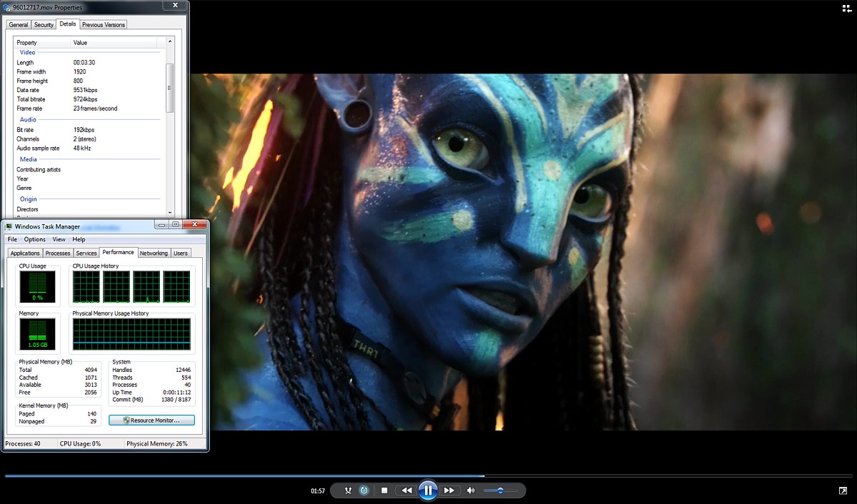Switch to the Services tab
857x504 pixels.
click(x=86, y=253)
